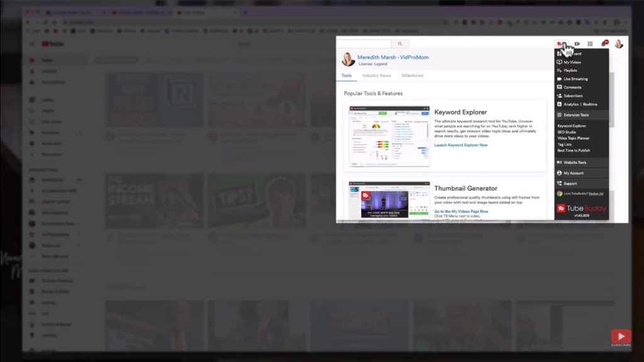Image resolution: width=644 pixels, height=362 pixels.
Task: Open the notifications bell
Action: tap(604, 43)
